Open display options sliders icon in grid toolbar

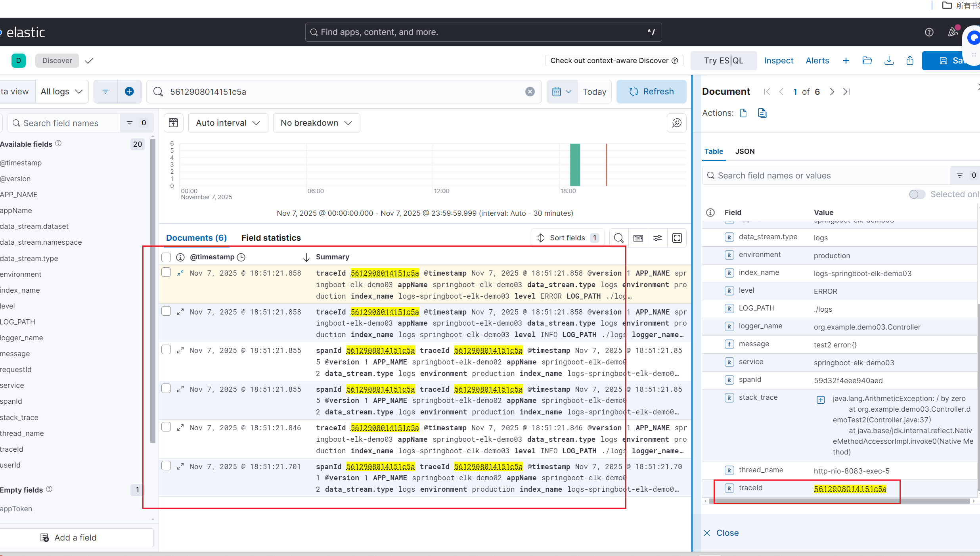658,238
